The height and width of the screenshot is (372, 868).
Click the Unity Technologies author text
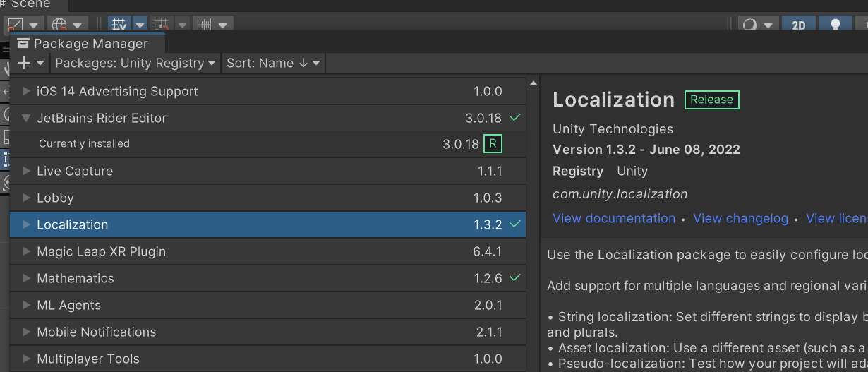(613, 129)
